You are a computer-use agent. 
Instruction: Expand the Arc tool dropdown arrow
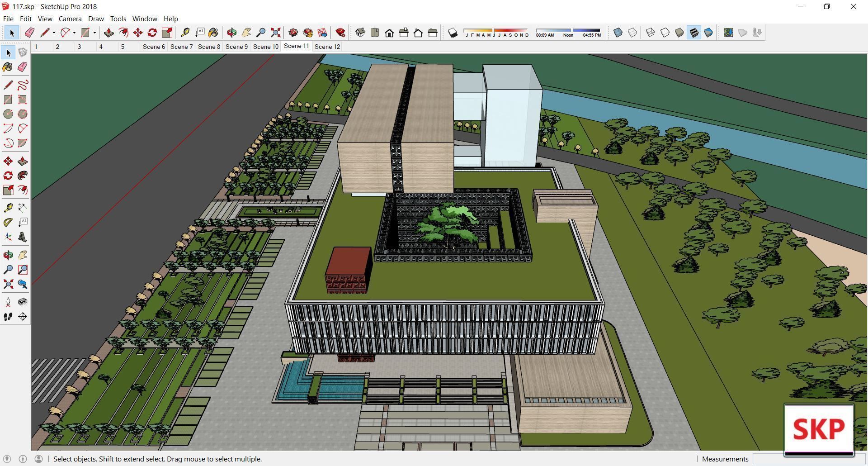click(x=74, y=33)
